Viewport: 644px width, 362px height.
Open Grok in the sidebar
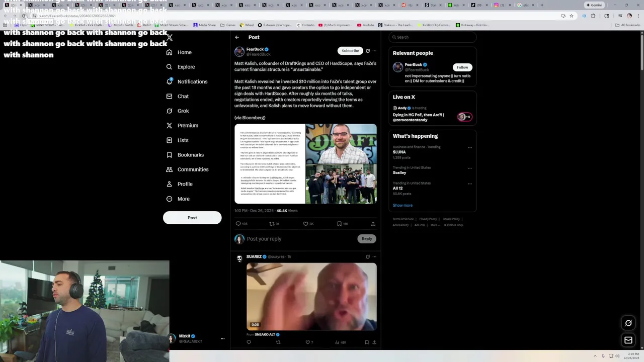tap(178, 111)
